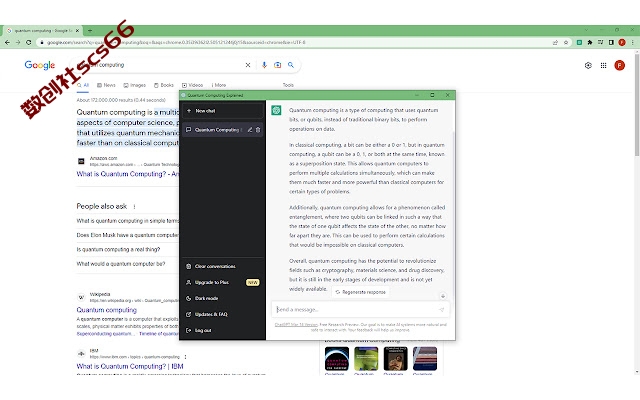Expand the More search options
640x400 pixels.
pyautogui.click(x=219, y=85)
